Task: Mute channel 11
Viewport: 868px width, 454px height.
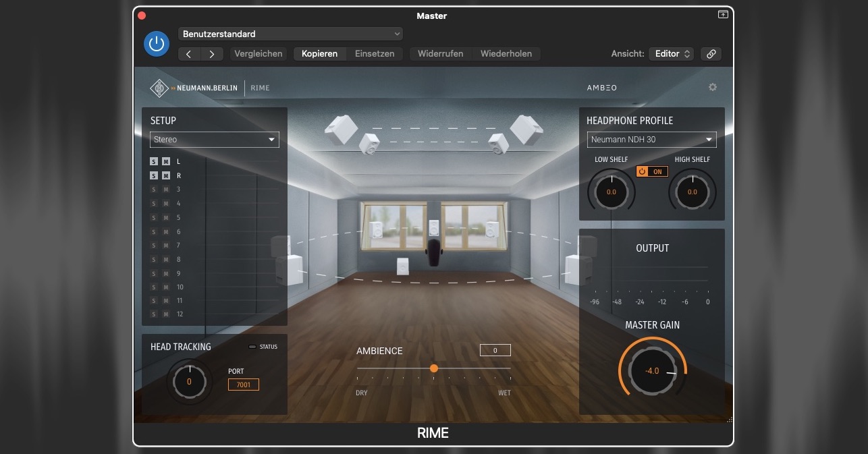Action: [166, 301]
